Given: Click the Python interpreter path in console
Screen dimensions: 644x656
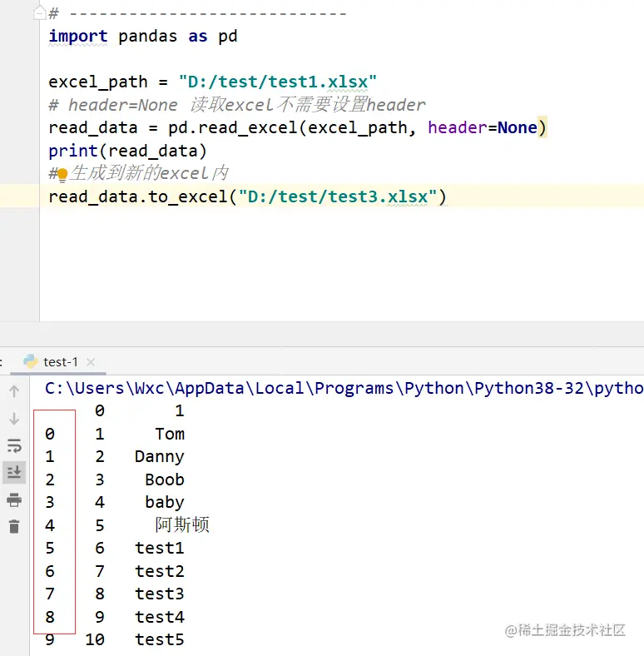Looking at the screenshot, I should [344, 388].
